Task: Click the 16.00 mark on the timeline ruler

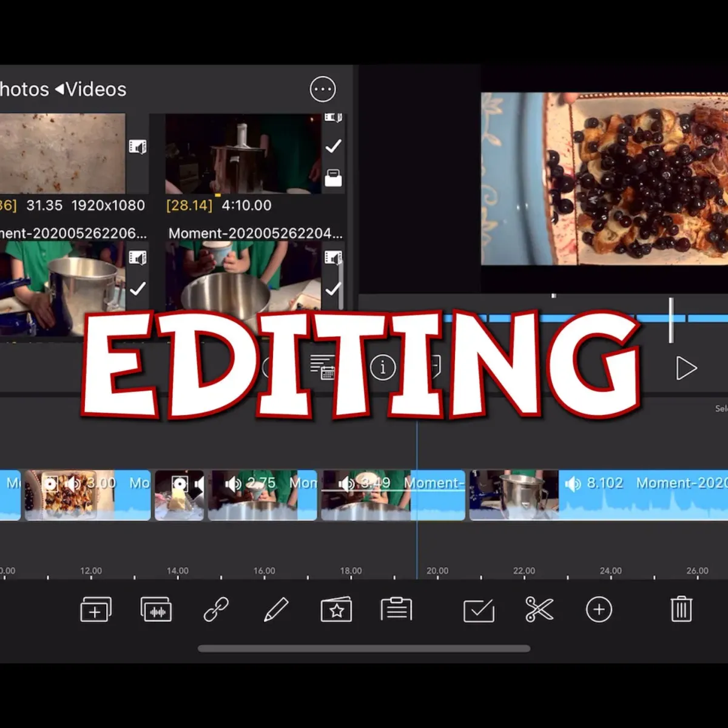Action: [x=265, y=571]
